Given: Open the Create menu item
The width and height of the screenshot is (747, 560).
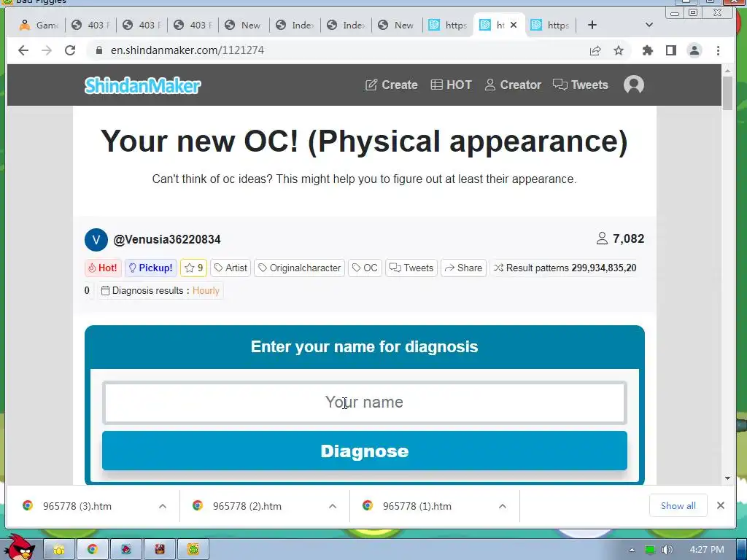Looking at the screenshot, I should coord(391,85).
